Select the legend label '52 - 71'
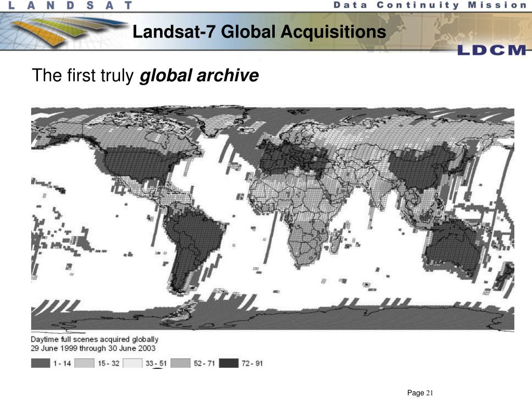532x399 pixels. click(x=204, y=363)
